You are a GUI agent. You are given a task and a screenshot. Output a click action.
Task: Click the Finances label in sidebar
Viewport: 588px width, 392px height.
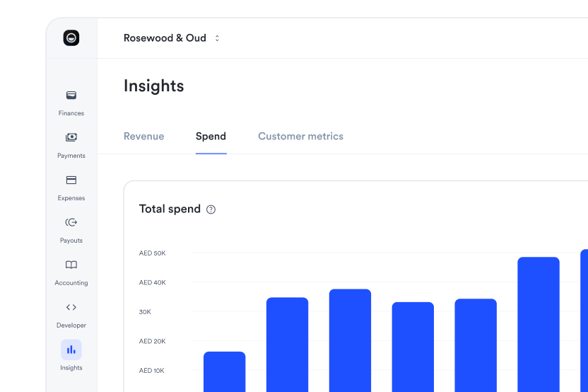[x=71, y=113]
